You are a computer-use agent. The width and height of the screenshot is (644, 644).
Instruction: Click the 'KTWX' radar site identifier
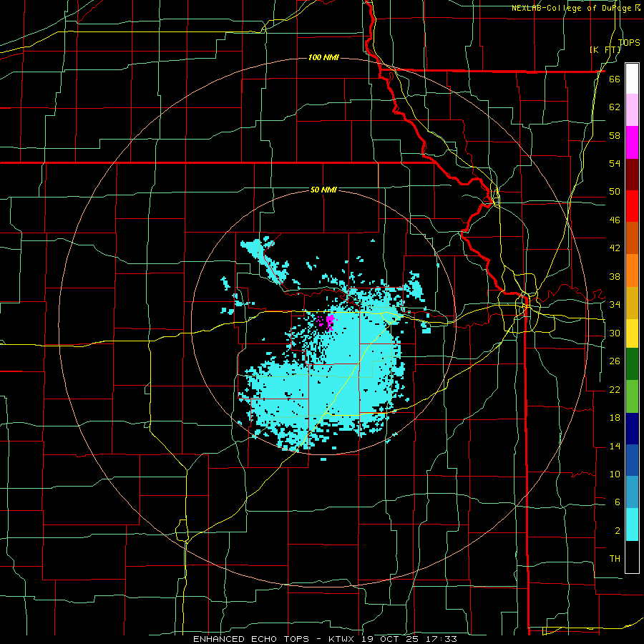click(343, 639)
